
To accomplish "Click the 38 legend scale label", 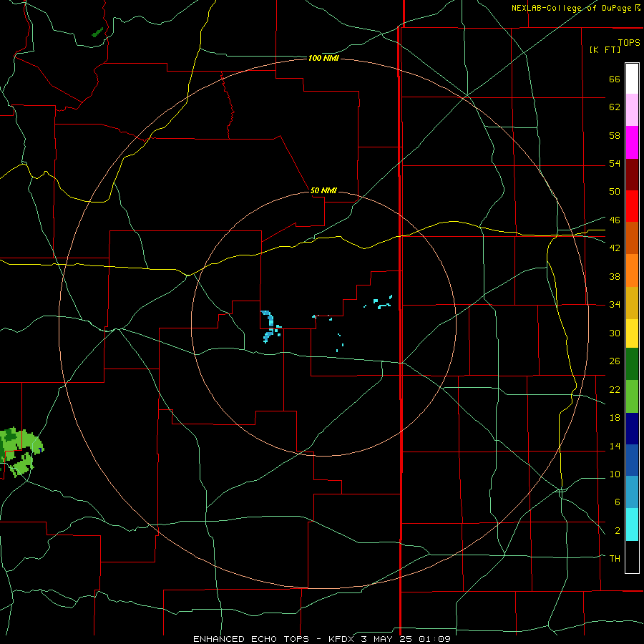I will 615,277.
